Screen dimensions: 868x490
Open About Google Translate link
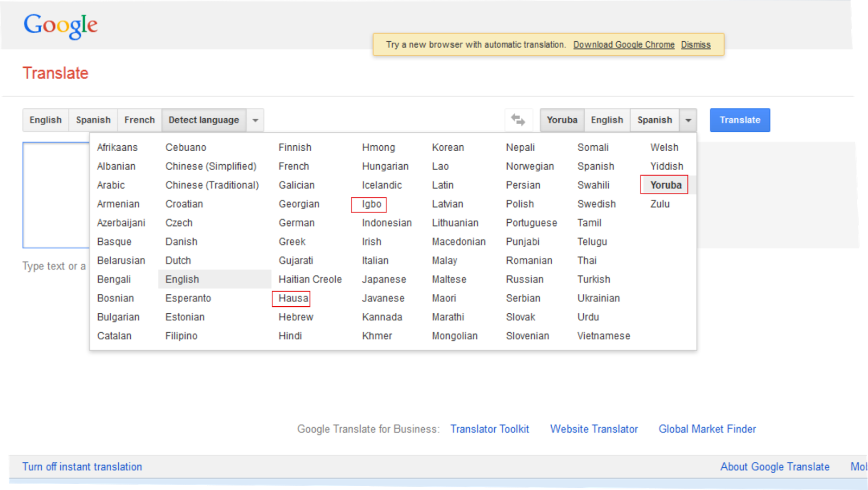click(775, 467)
